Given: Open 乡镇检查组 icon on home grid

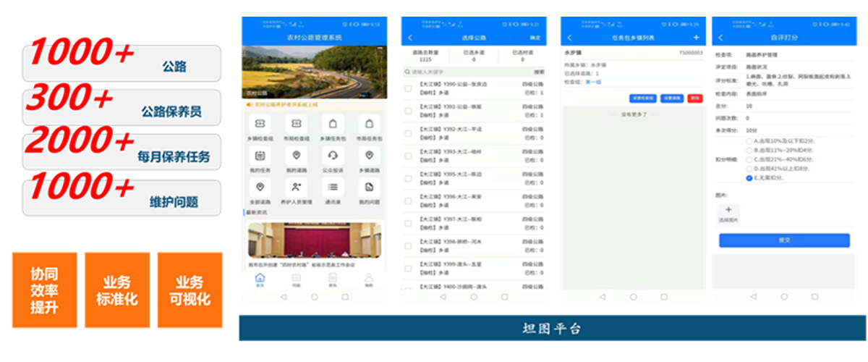Looking at the screenshot, I should 260,123.
